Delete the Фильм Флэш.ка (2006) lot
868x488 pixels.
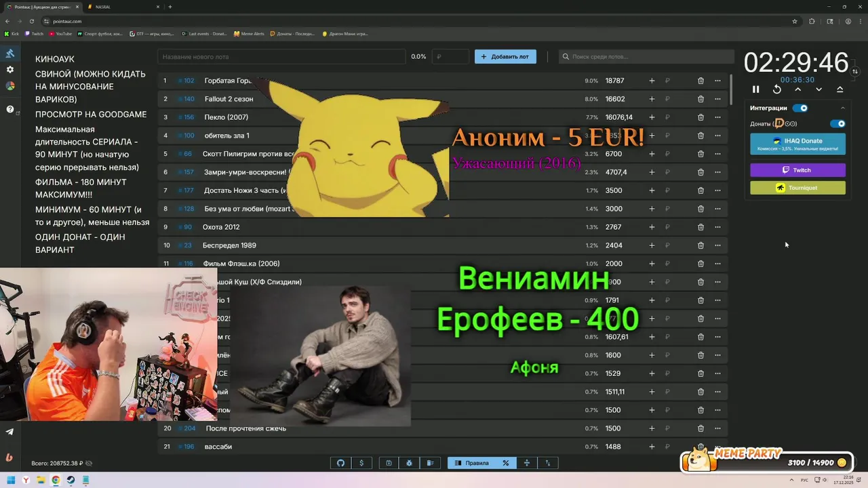tap(701, 264)
